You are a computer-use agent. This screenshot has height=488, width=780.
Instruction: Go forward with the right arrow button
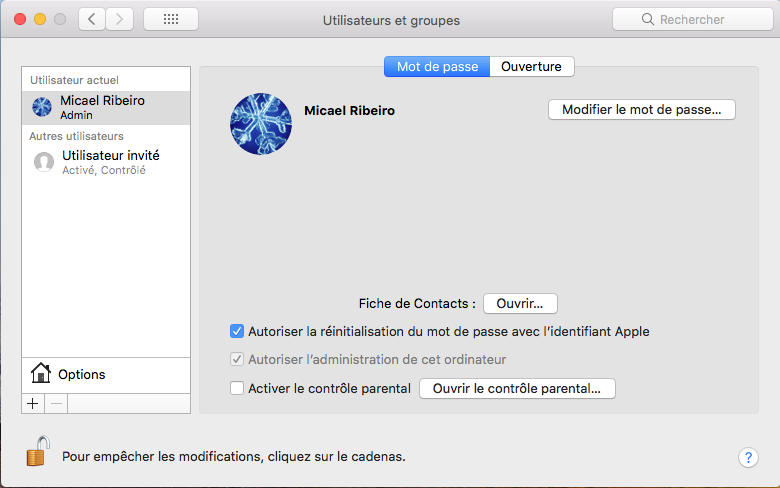tap(120, 19)
